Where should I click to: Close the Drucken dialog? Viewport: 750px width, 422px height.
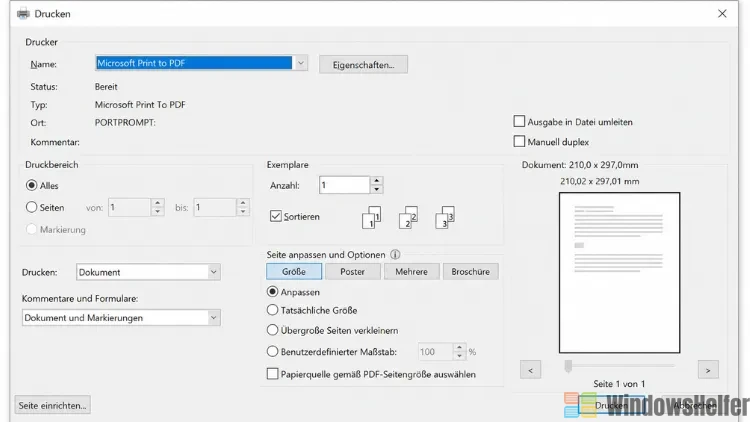pos(722,13)
